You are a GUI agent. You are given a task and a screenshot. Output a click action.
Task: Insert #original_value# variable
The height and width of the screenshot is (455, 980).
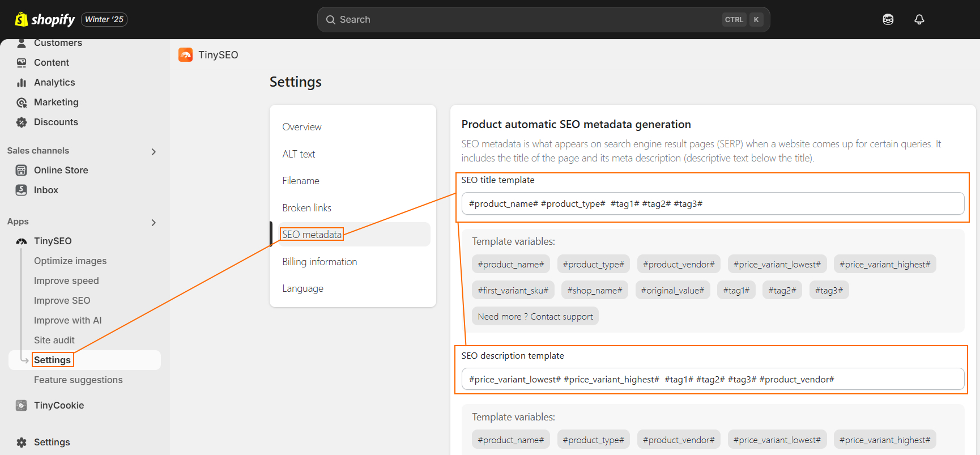point(672,290)
